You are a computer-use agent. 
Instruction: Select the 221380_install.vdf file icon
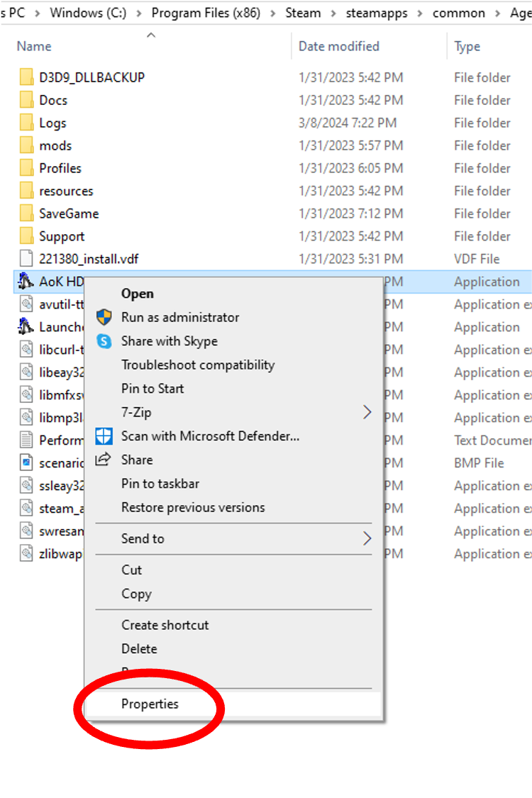pyautogui.click(x=26, y=259)
